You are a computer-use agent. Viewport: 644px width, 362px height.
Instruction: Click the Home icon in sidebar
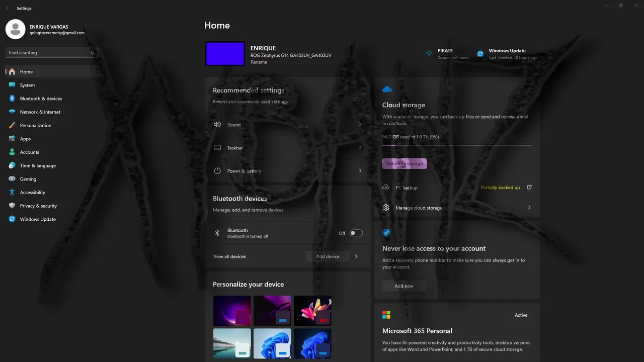[12, 72]
